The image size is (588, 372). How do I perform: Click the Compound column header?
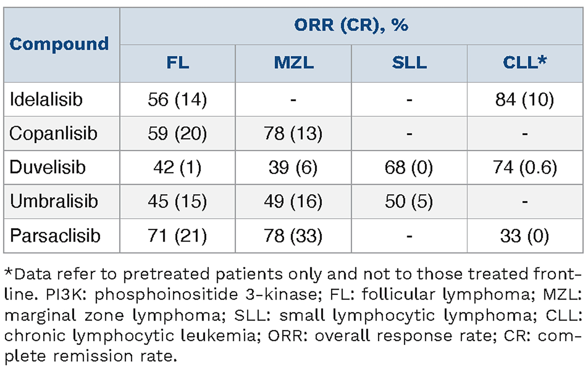pos(59,44)
